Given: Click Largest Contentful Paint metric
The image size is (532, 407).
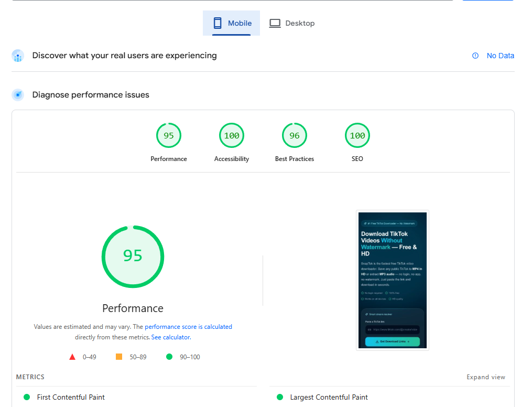Looking at the screenshot, I should pyautogui.click(x=329, y=397).
